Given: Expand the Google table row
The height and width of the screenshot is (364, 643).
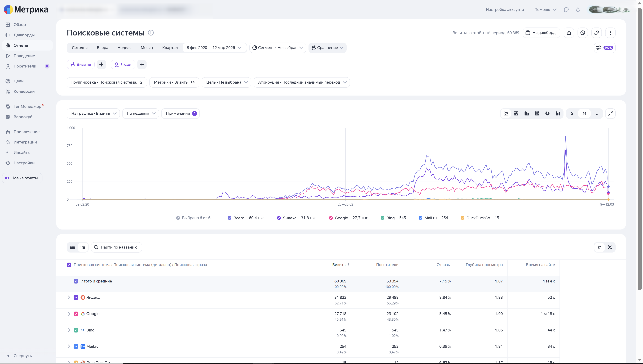Looking at the screenshot, I should tap(69, 314).
